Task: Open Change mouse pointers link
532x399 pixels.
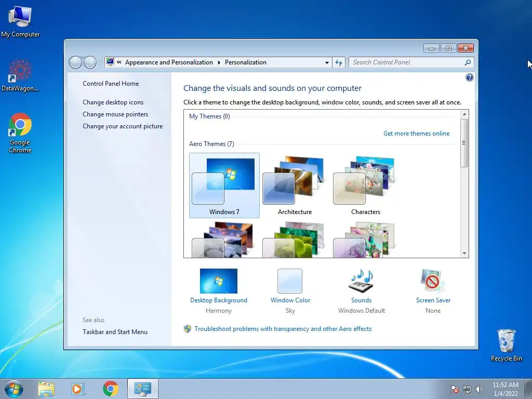Action: tap(115, 114)
